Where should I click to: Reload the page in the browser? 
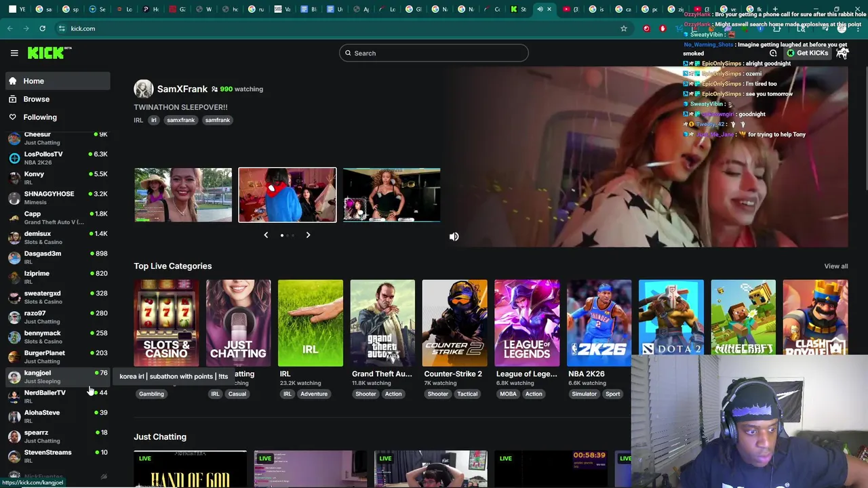coord(42,28)
